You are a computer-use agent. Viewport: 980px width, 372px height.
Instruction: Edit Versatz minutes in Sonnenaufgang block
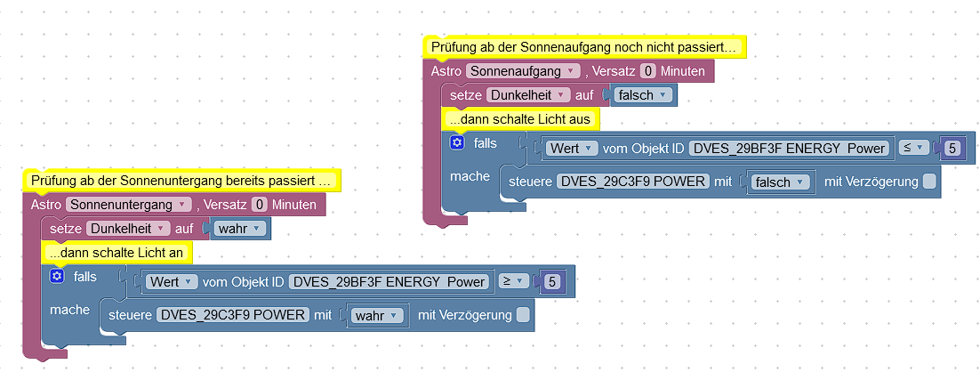[x=648, y=70]
